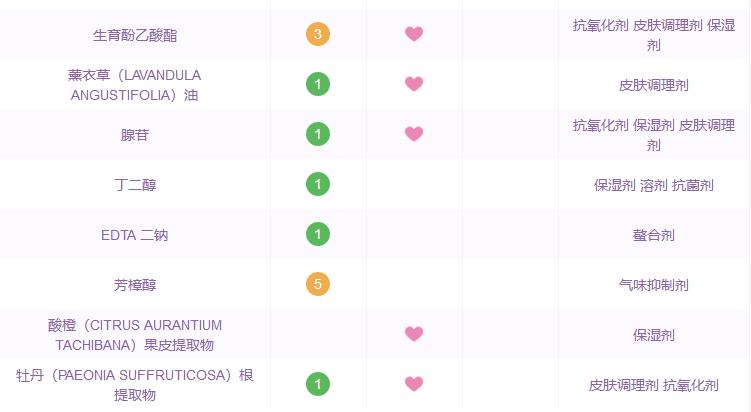Open the 丁二醇 ingredient details
This screenshot has width=751, height=412.
click(135, 185)
